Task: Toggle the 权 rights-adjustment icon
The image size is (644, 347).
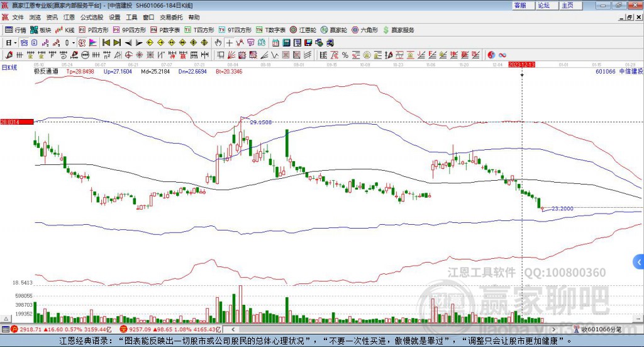Action: click(x=82, y=43)
